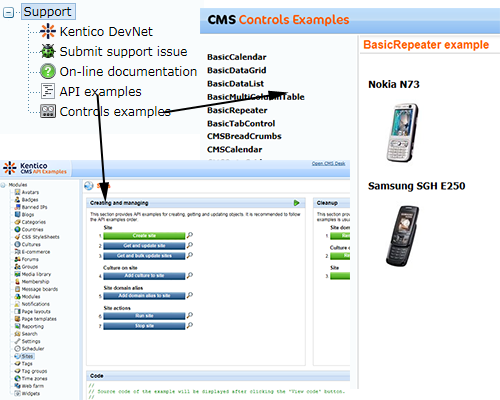The image size is (500, 400).
Task: Click the Kentico DevNet sunburst icon
Action: (x=48, y=31)
